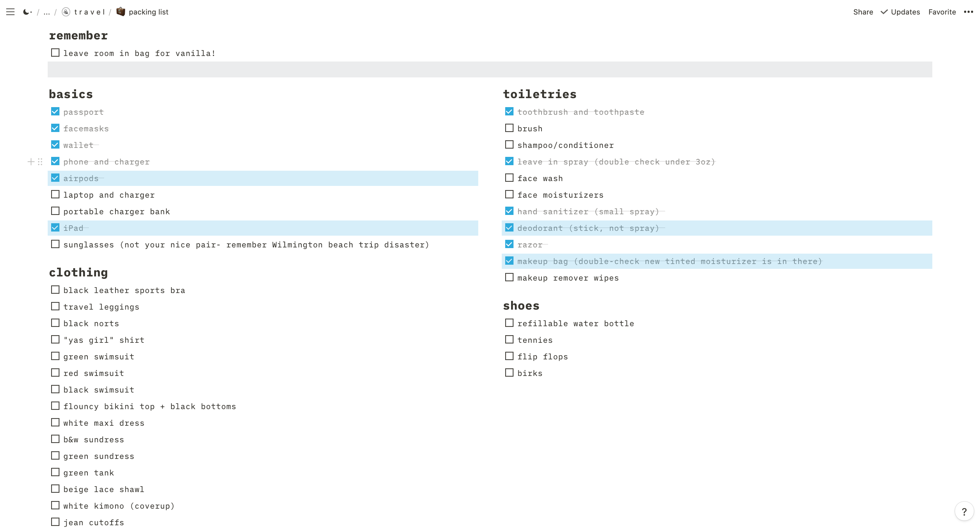This screenshot has height=528, width=980.
Task: Uncheck the razor checkbox
Action: pos(509,244)
